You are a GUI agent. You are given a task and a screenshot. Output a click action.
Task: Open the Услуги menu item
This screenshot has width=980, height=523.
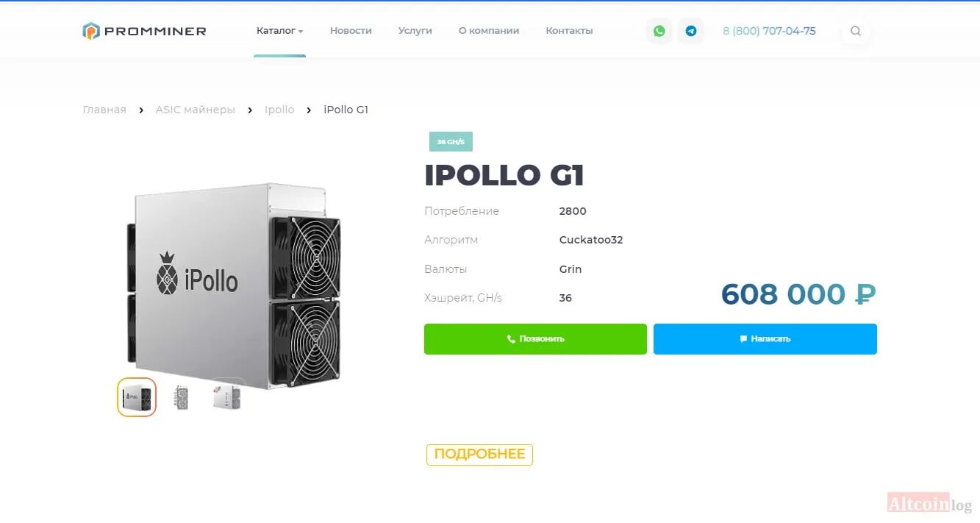pyautogui.click(x=415, y=31)
